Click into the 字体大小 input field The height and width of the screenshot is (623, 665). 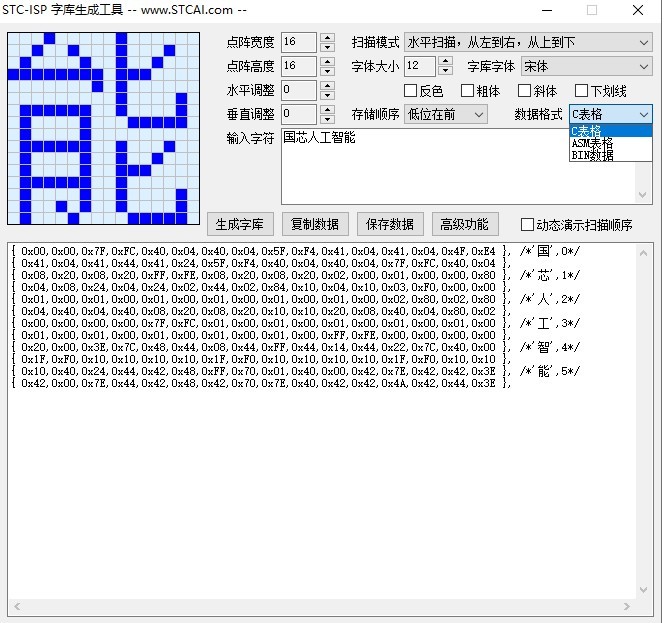[x=420, y=67]
